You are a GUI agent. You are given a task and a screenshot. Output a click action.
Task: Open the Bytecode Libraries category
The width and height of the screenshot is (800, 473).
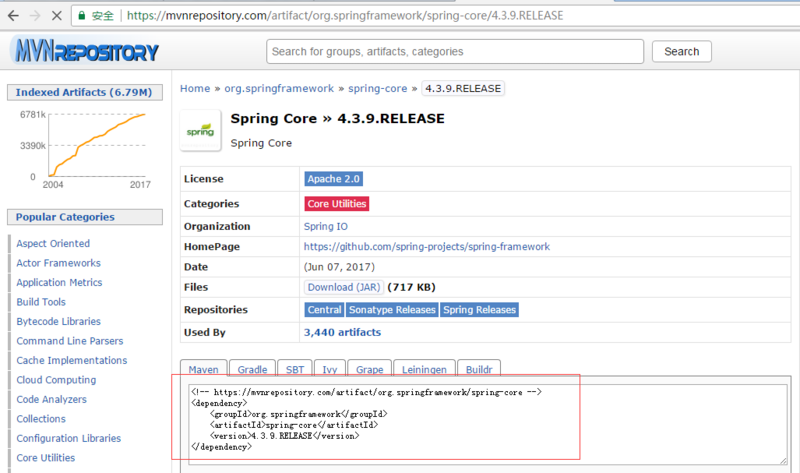point(59,321)
